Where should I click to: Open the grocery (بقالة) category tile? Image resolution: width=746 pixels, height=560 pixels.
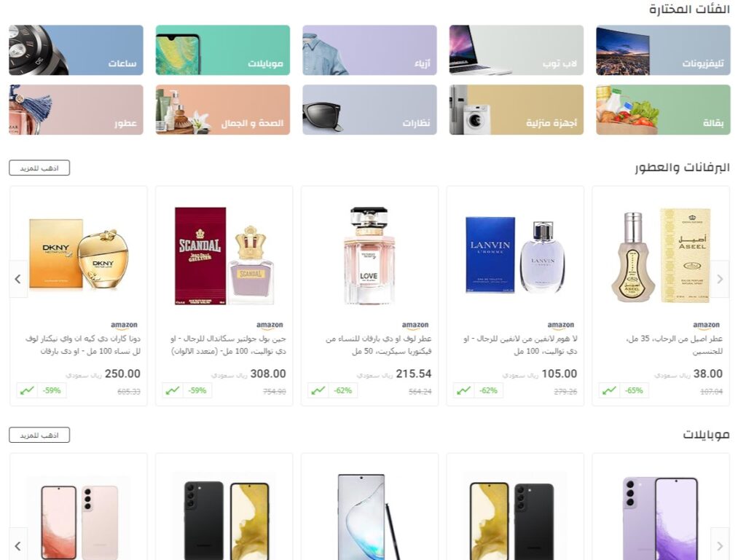663,110
